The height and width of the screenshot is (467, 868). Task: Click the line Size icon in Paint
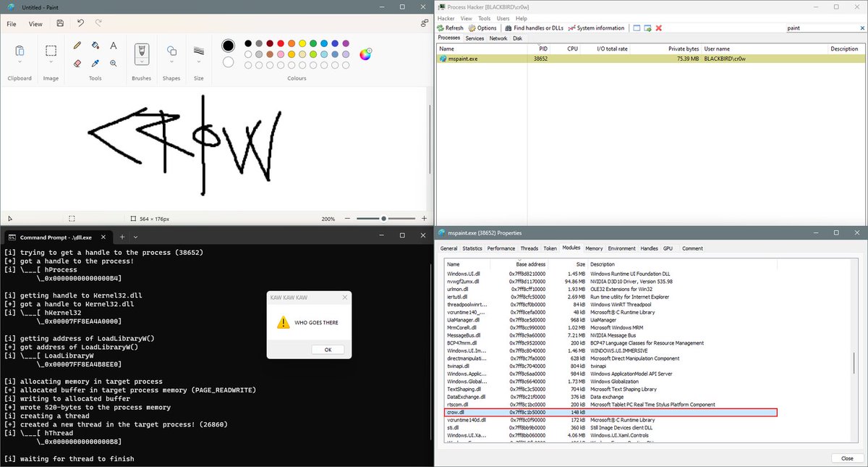(198, 51)
